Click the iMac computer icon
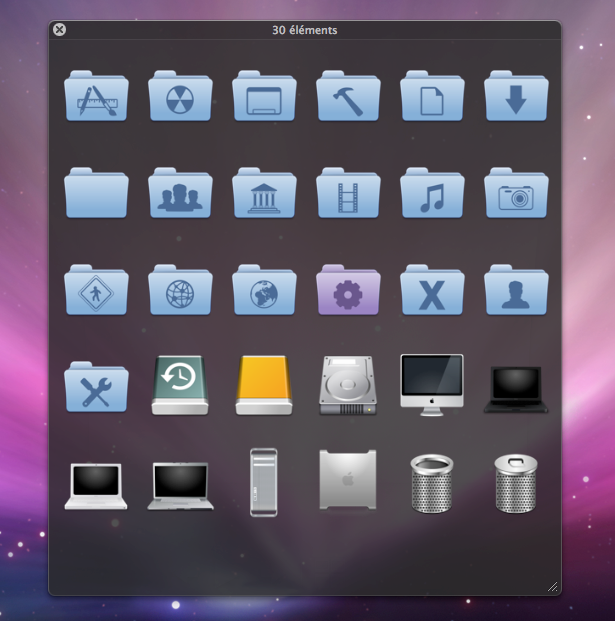Viewport: 615px width, 621px height. 432,385
